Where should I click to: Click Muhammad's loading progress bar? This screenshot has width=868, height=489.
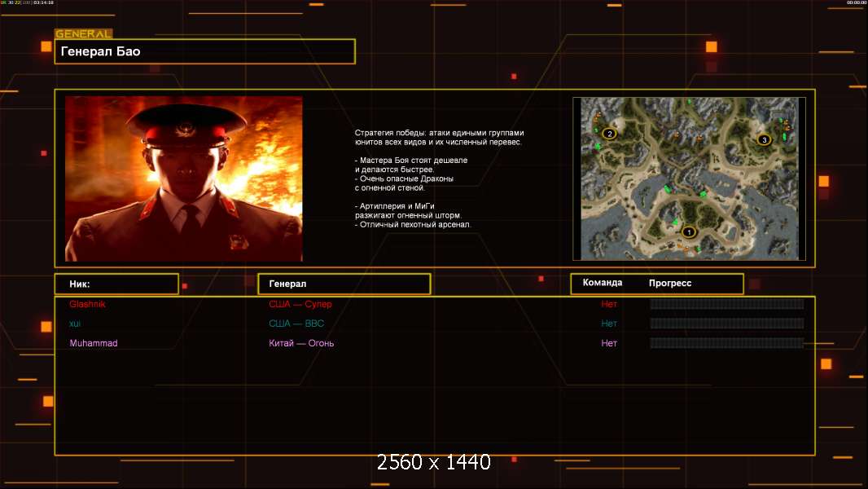pyautogui.click(x=727, y=343)
